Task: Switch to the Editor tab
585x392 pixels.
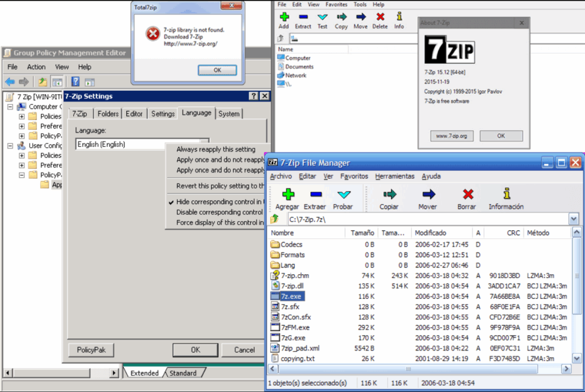Action: point(134,114)
